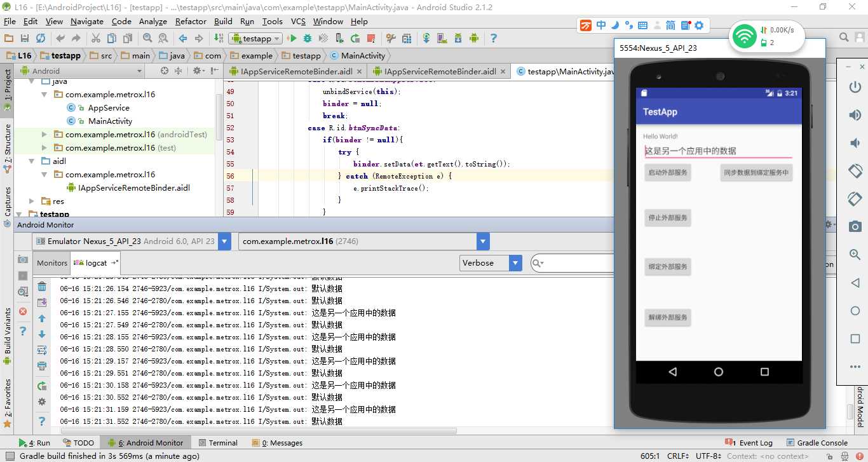Tap the 同步数据到绑定服务中 button
Image resolution: width=868 pixels, height=462 pixels.
pyautogui.click(x=756, y=172)
